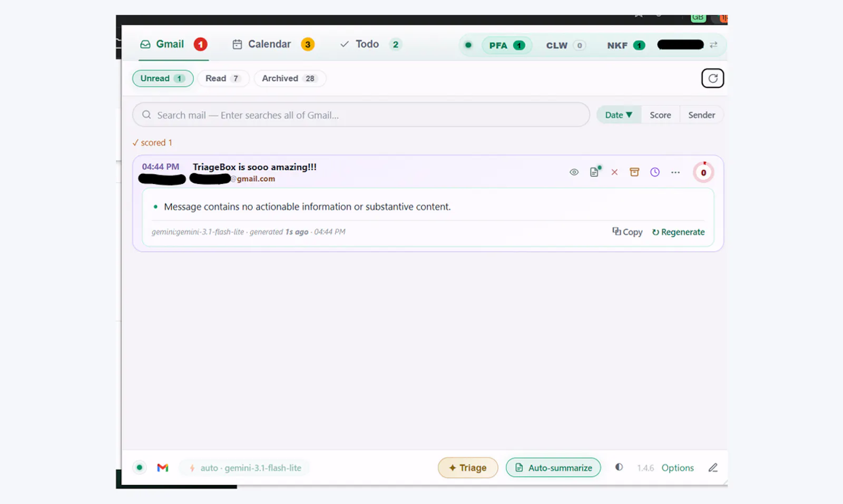Click the summary document icon on email
The width and height of the screenshot is (843, 504).
(x=595, y=172)
